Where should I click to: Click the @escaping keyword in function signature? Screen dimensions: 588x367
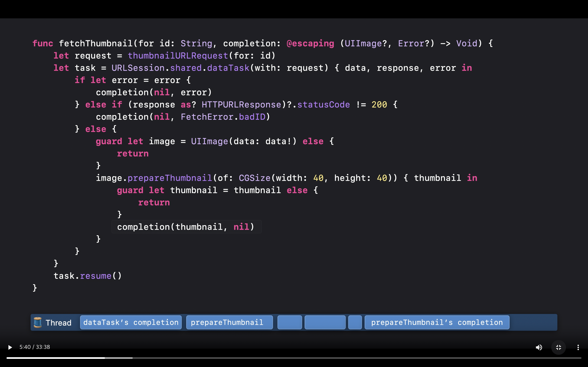(310, 43)
